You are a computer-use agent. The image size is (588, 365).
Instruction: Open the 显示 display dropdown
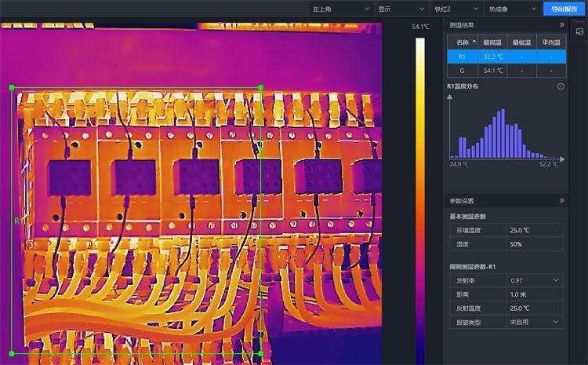click(400, 9)
